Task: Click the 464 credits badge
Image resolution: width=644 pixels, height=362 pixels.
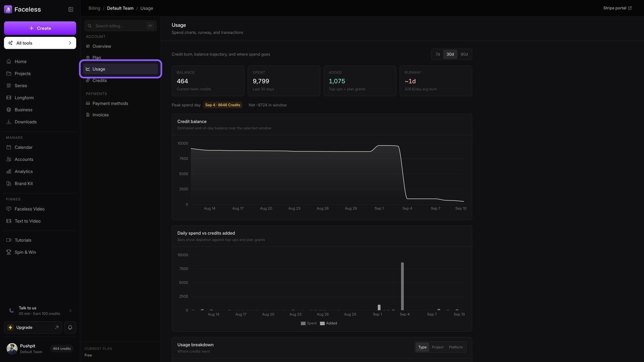Action: pyautogui.click(x=62, y=349)
